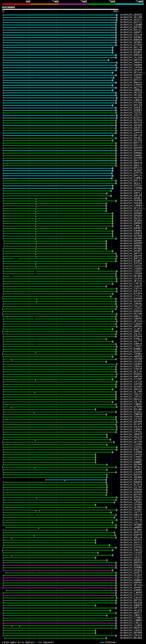The image size is (146, 644).
Task: Select the alignment bar for UniRef100_A8IRJ0
Action: pyautogui.click(x=60, y=20)
